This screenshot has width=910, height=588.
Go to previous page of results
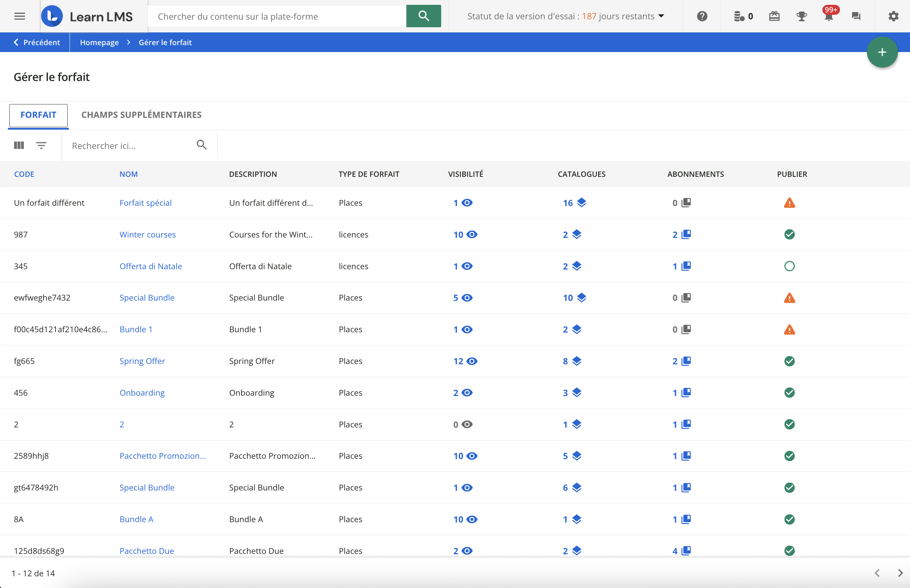877,573
